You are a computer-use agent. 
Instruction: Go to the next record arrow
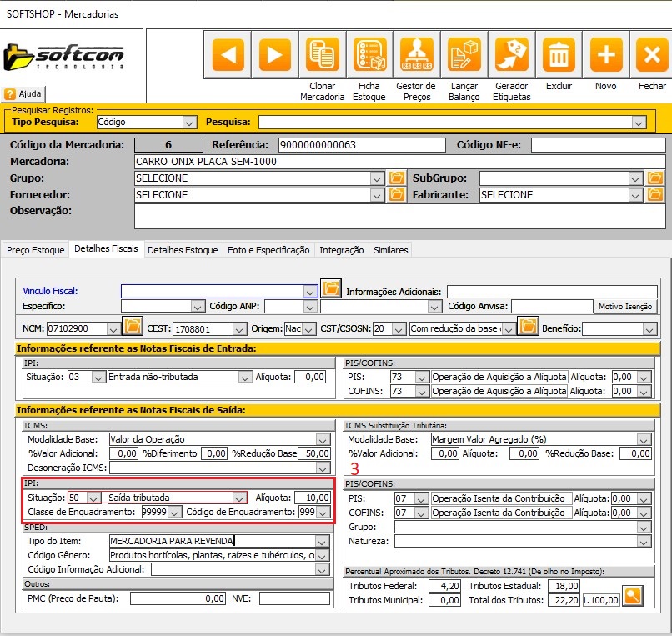274,56
